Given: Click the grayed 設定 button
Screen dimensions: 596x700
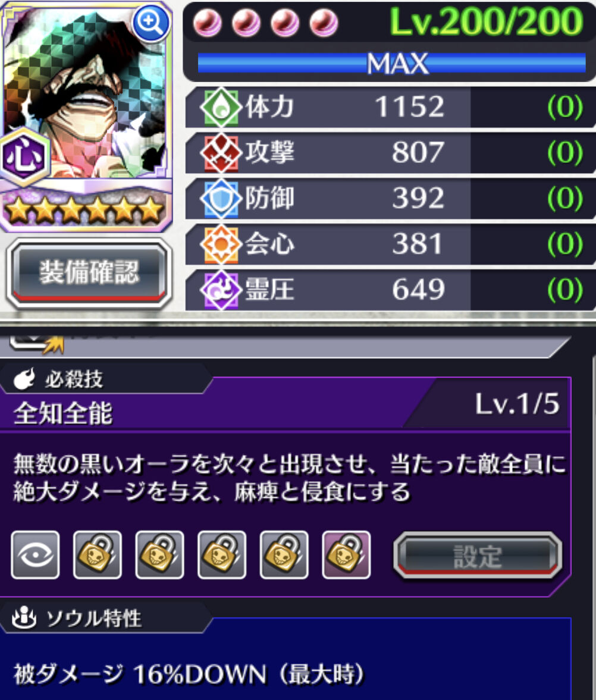Looking at the screenshot, I should [x=477, y=556].
